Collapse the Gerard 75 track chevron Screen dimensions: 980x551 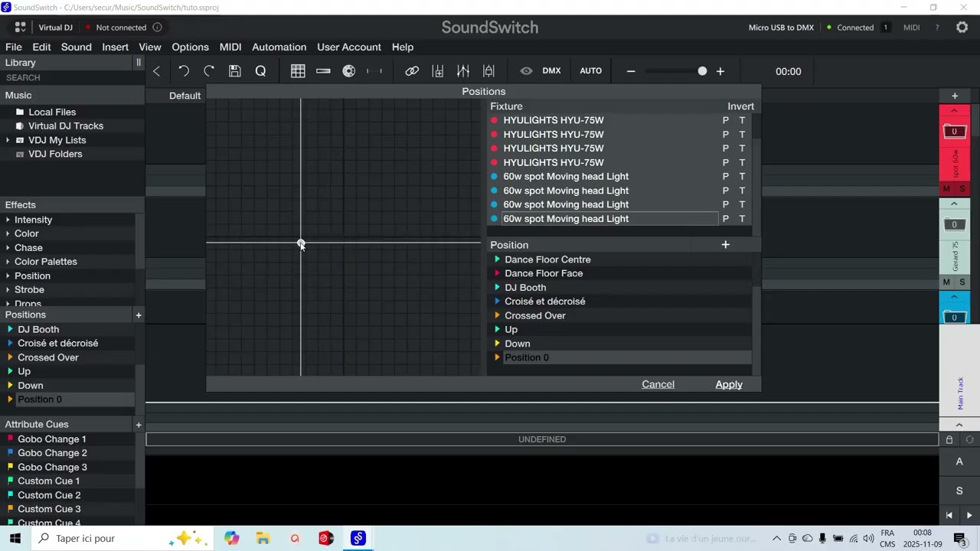954,204
